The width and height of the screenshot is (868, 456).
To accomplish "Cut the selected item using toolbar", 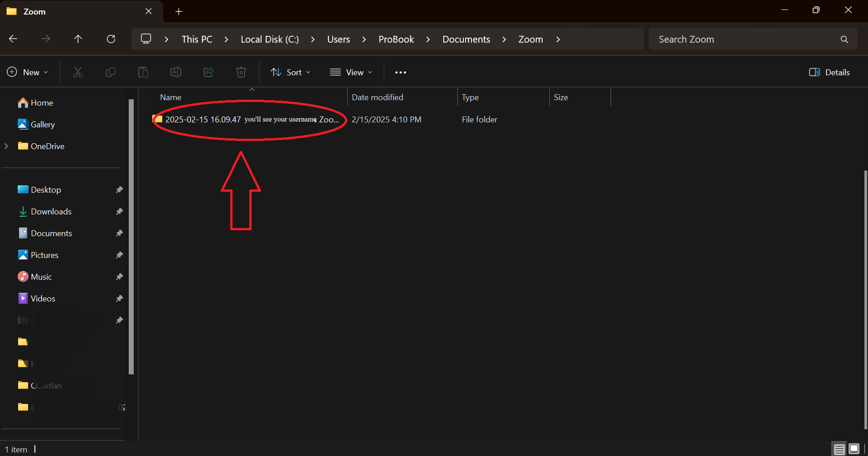I will coord(78,72).
